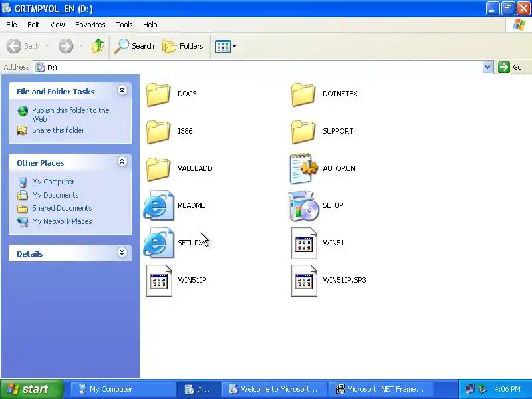This screenshot has height=399, width=532.
Task: Open Shared Documents link
Action: [62, 208]
